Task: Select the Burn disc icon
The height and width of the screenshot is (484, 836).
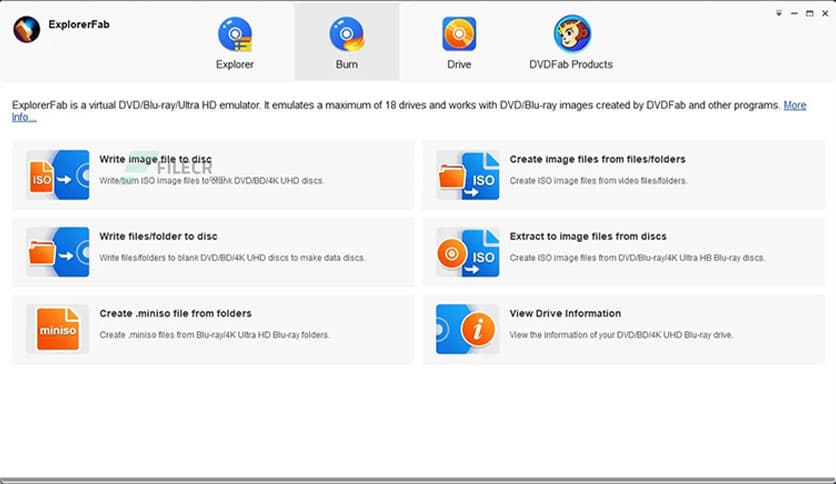Action: (x=347, y=34)
